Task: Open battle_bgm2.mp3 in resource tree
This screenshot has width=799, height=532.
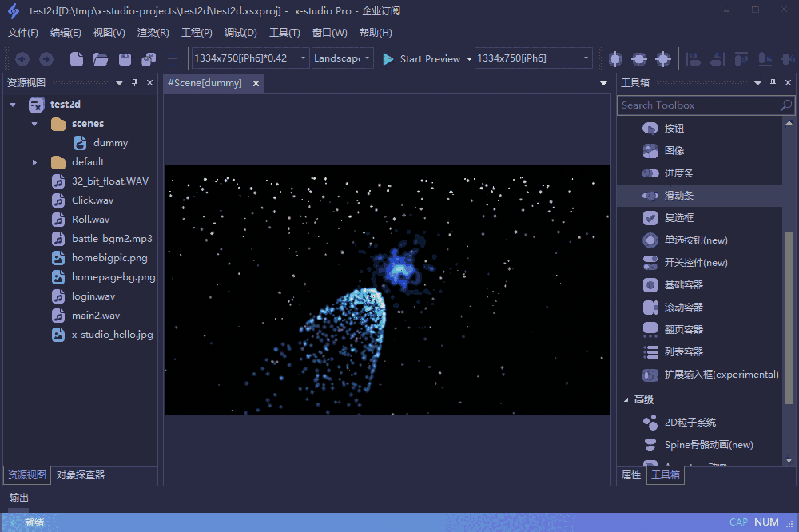Action: coord(111,239)
